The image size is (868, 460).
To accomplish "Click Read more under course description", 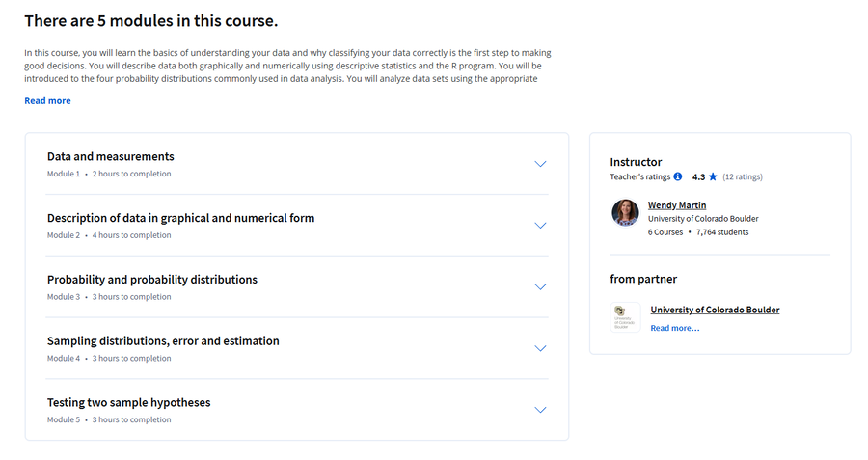I will 47,100.
